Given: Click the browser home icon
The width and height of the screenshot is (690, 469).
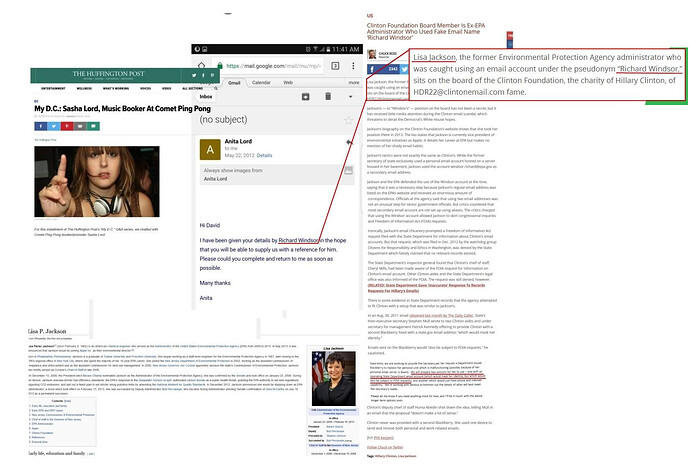Looking at the screenshot, I should [x=202, y=66].
